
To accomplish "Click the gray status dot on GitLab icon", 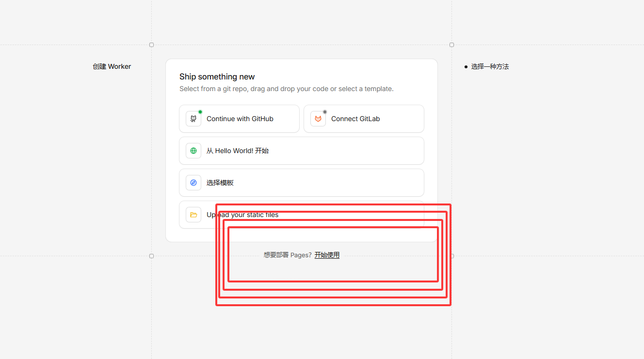I will tap(325, 112).
